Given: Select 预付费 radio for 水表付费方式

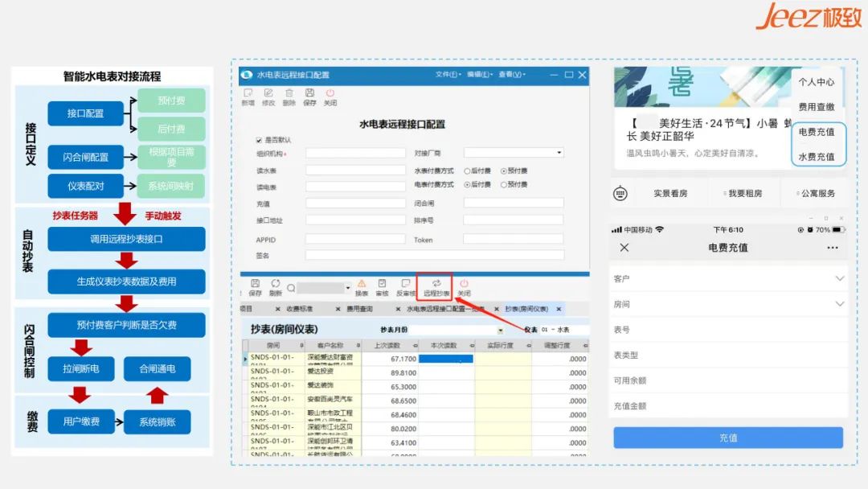Looking at the screenshot, I should [x=502, y=171].
